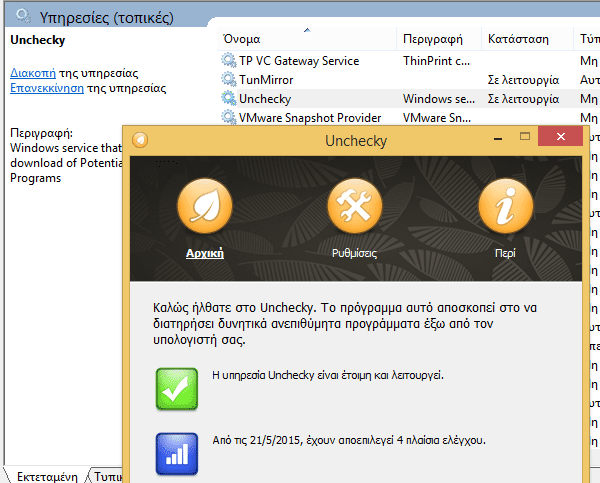Click Windows se... description cell of Unchecky
Image resolution: width=600 pixels, height=483 pixels.
tap(439, 99)
